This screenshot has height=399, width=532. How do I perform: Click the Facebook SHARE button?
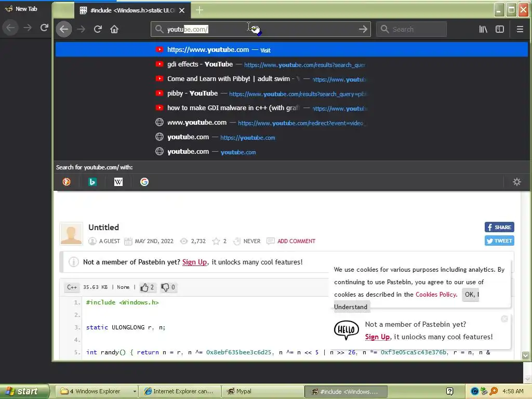point(499,228)
